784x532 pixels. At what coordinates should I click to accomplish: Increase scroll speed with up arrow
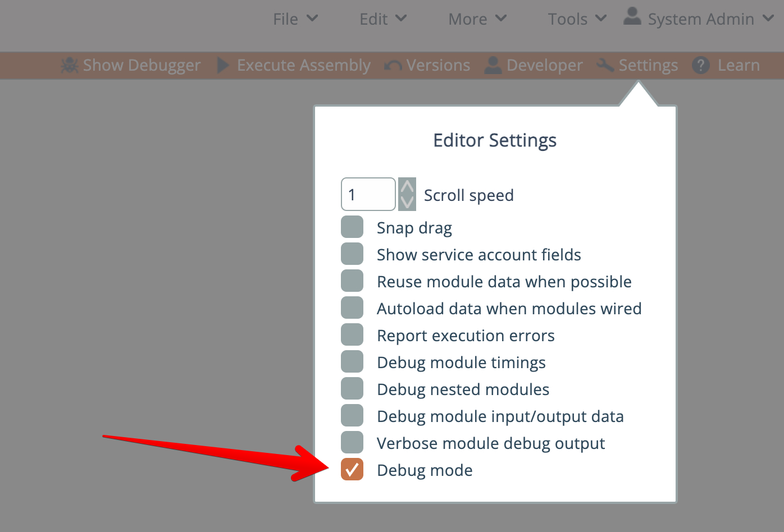point(407,186)
